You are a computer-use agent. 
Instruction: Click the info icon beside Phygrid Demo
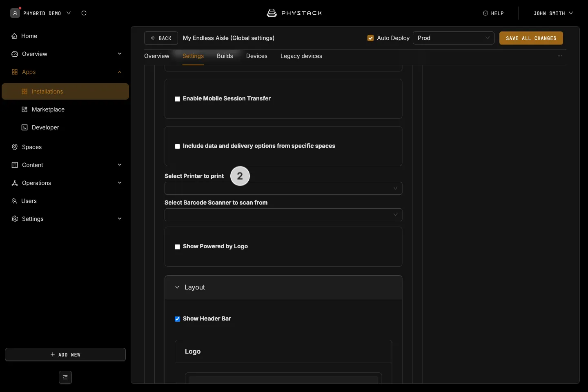click(x=84, y=13)
